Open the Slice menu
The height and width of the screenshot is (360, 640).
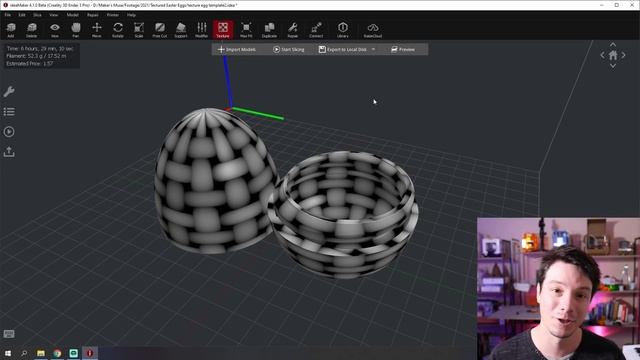pos(37,15)
